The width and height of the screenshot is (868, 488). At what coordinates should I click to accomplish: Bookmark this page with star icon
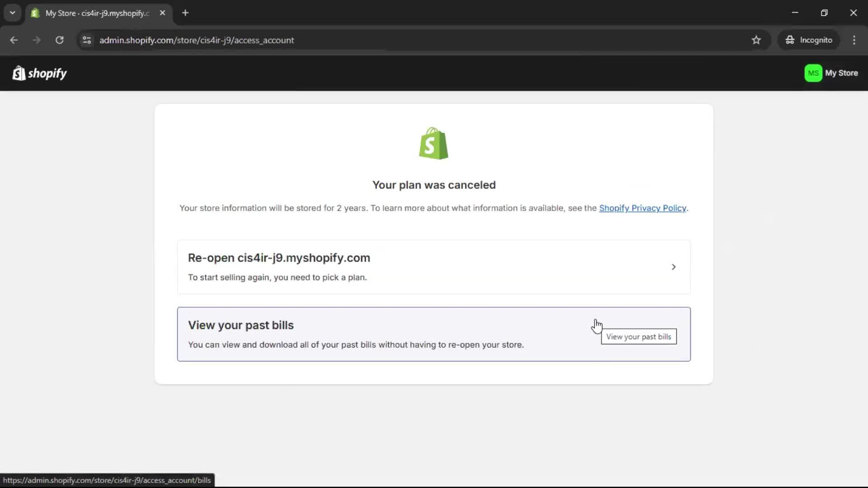[756, 40]
